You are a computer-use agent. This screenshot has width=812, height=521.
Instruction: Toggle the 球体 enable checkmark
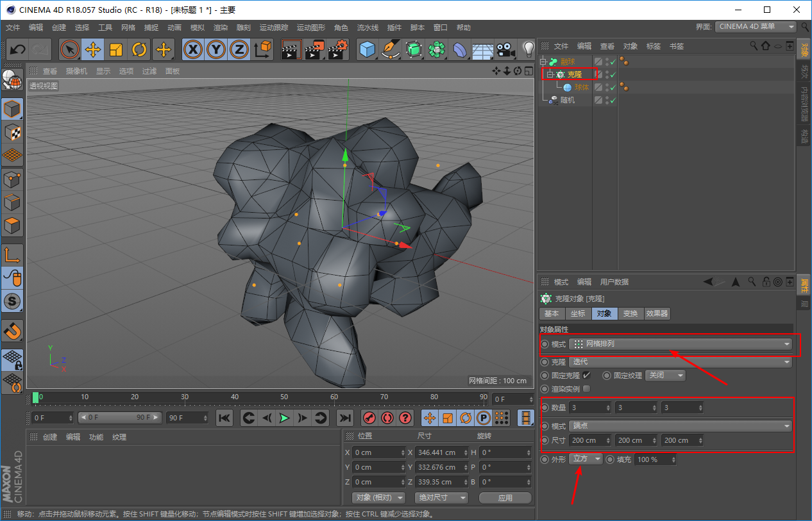[x=613, y=88]
